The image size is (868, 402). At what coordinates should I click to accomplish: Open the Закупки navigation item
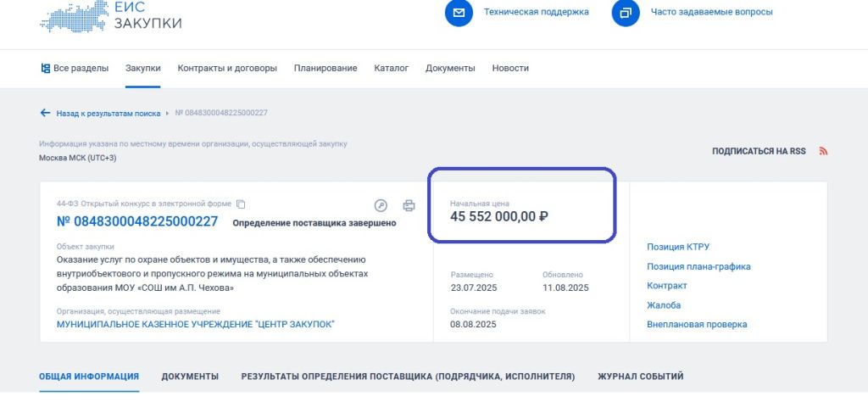click(143, 68)
